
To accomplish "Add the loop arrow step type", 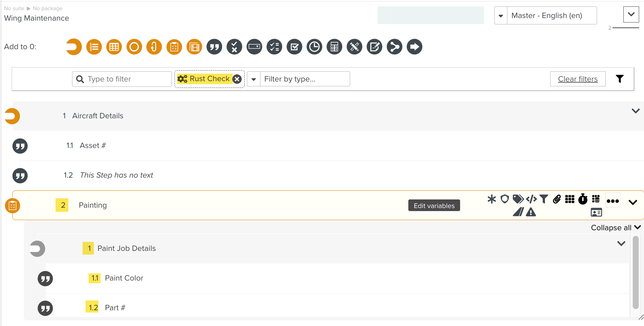I will pos(154,47).
